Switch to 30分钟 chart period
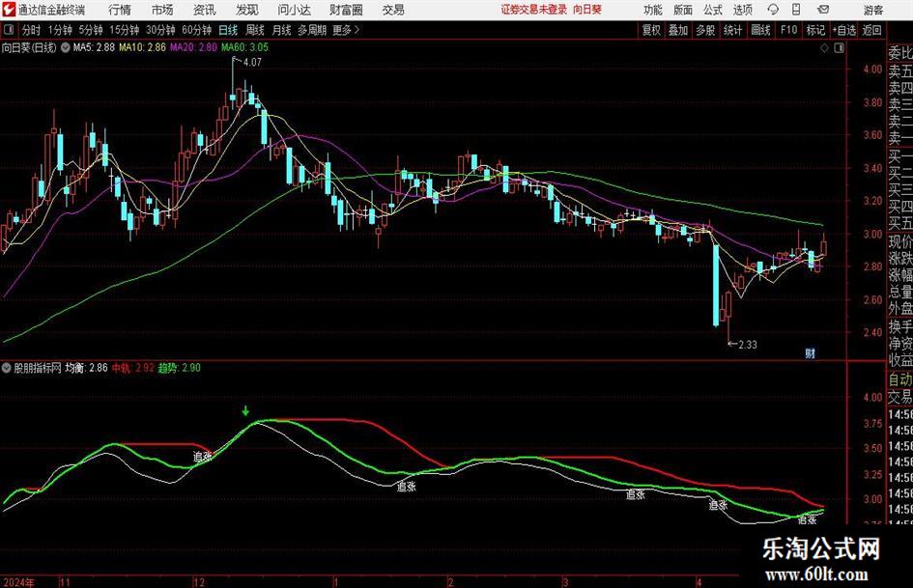Viewport: 913px width, 588px height. pyautogui.click(x=160, y=30)
